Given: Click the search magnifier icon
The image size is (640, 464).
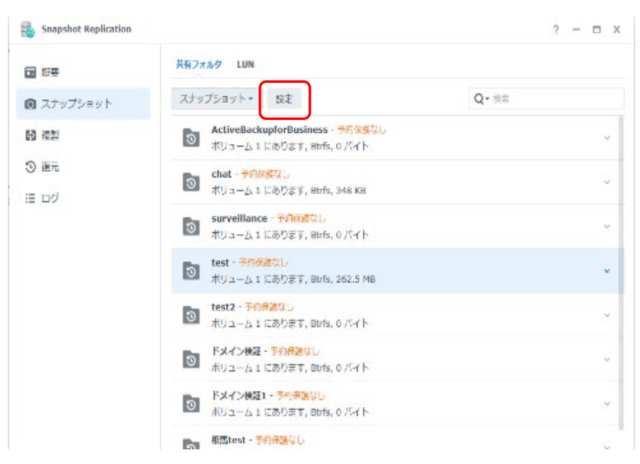Looking at the screenshot, I should (x=480, y=100).
